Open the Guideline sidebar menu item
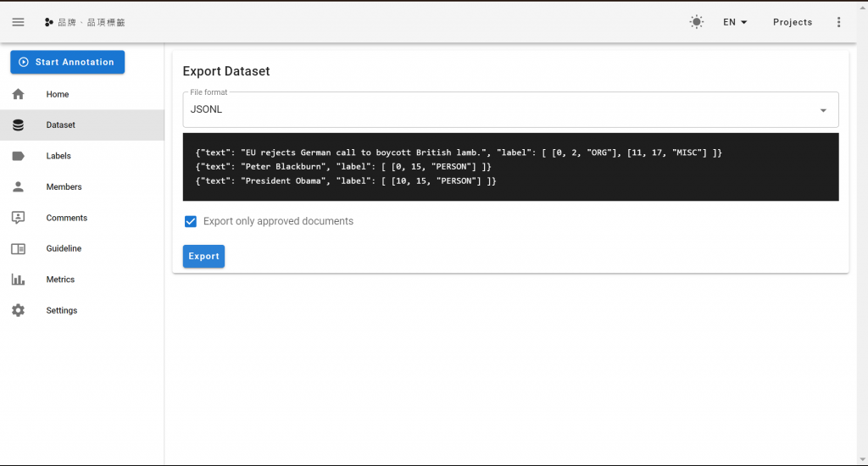 64,249
